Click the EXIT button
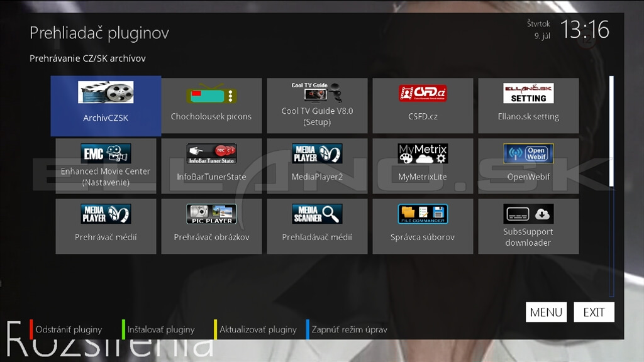The image size is (644, 362). [x=594, y=312]
